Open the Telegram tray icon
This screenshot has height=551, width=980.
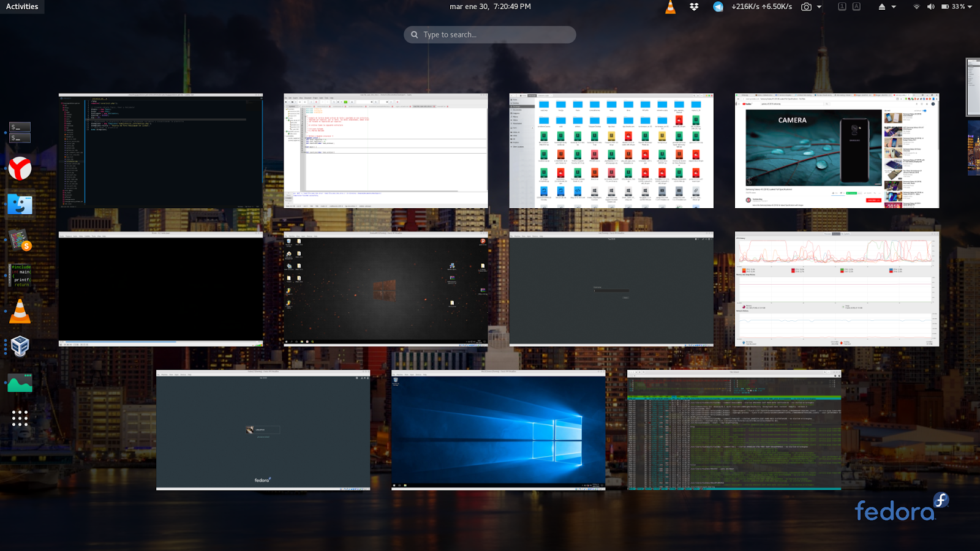pyautogui.click(x=718, y=7)
